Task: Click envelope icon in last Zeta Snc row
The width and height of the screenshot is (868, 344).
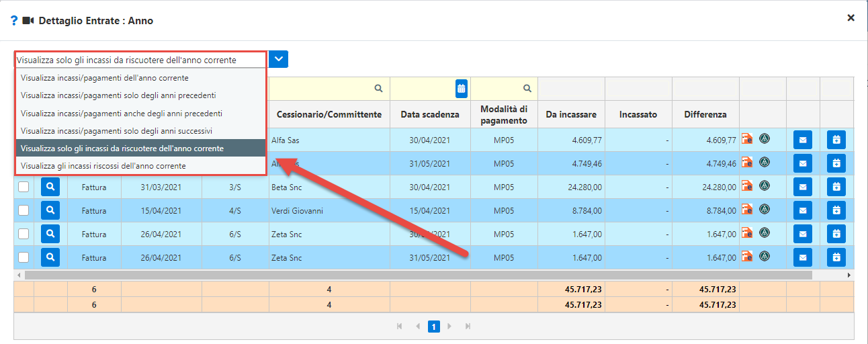Action: point(803,257)
